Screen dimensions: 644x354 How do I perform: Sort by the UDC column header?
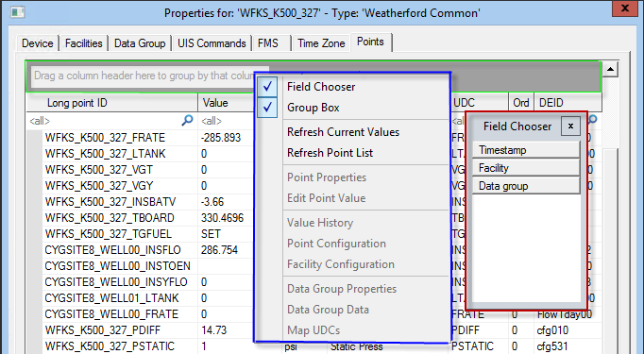coord(480,103)
